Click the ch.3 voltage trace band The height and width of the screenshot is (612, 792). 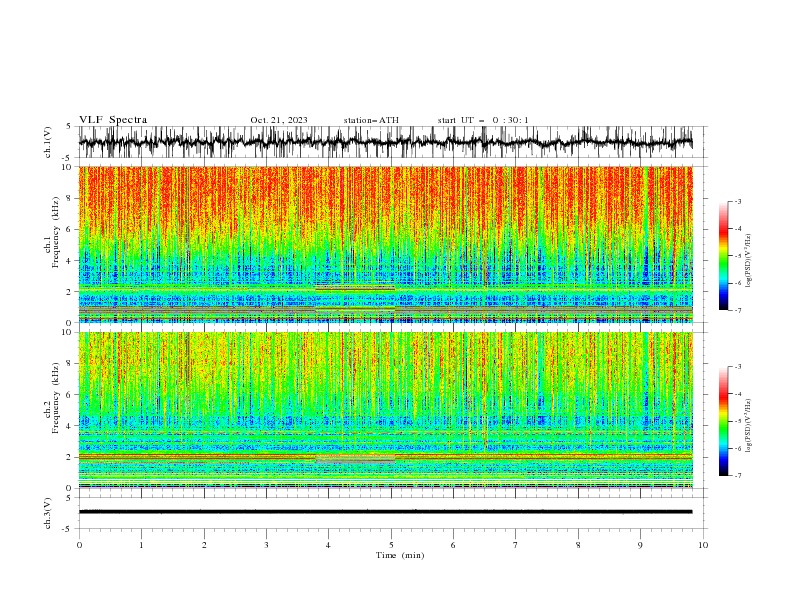point(385,512)
